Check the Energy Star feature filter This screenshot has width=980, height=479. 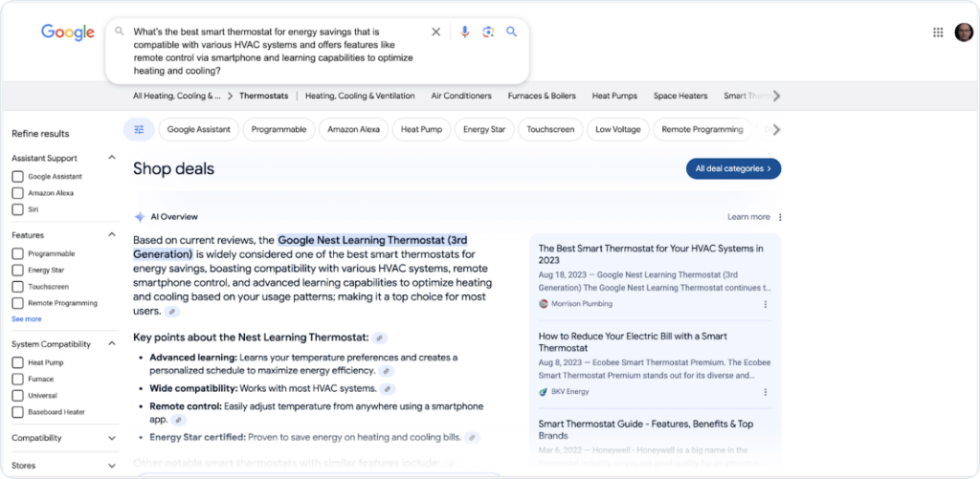(18, 271)
